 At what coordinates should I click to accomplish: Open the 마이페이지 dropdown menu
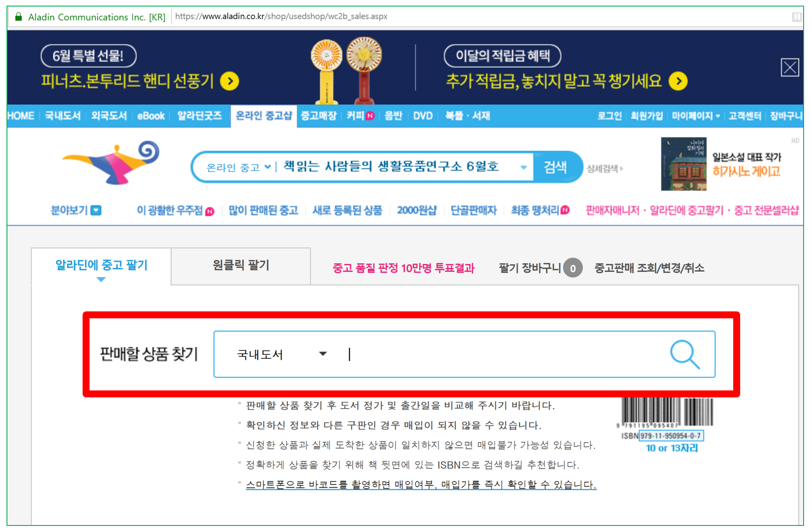[x=695, y=116]
